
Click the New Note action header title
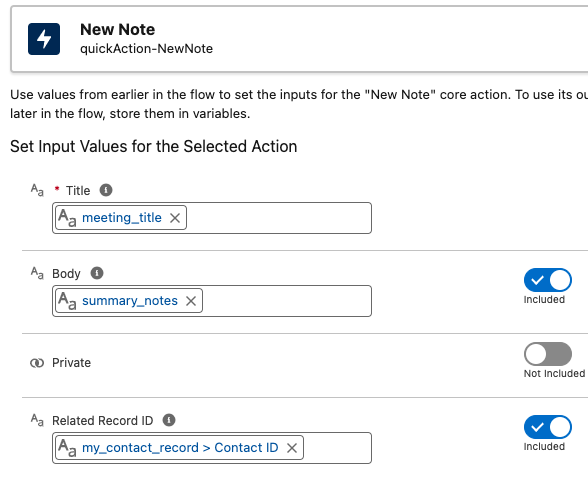click(117, 30)
